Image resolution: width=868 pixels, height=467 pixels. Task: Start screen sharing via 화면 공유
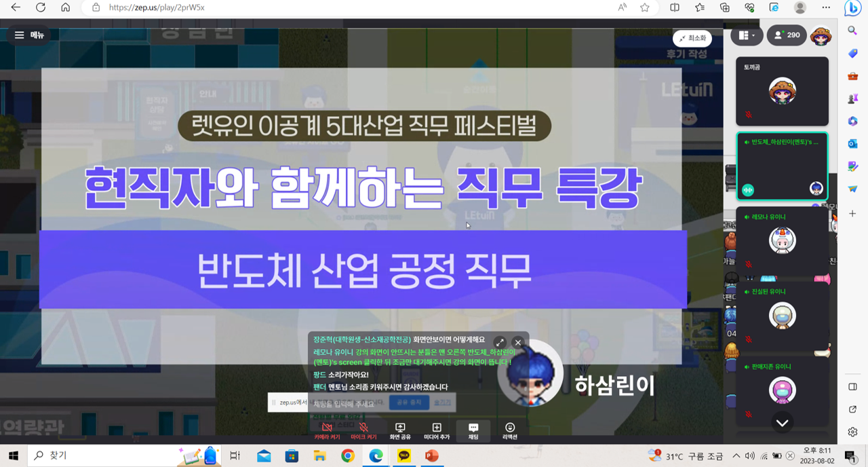pos(399,430)
